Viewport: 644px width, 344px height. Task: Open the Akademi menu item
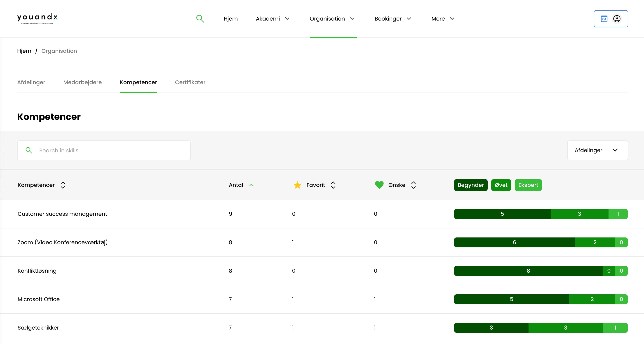268,19
